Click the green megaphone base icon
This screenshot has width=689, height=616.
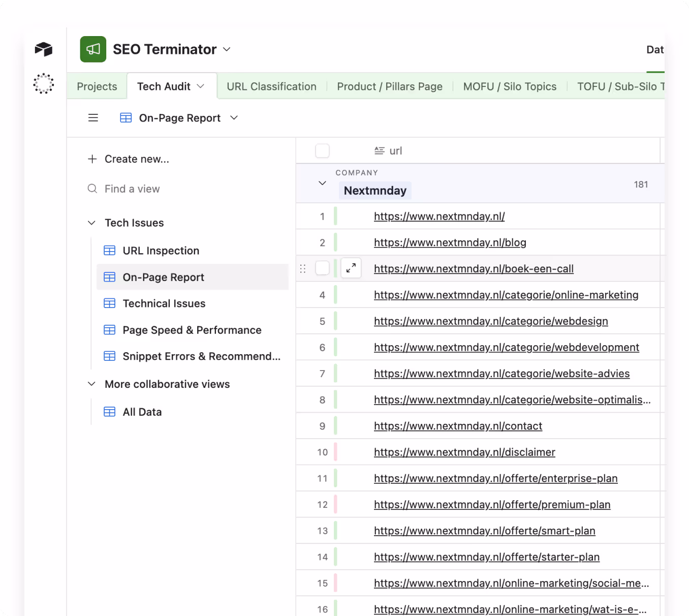[93, 49]
